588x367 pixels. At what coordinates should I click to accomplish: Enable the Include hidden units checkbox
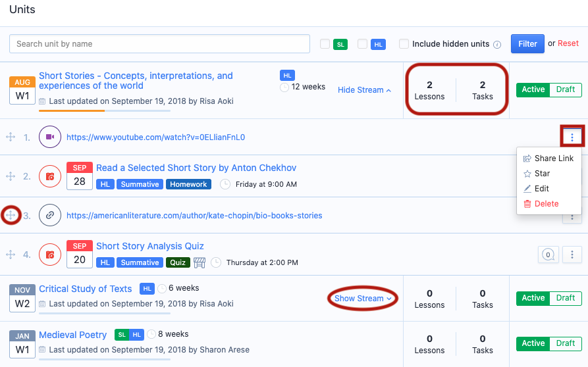404,44
